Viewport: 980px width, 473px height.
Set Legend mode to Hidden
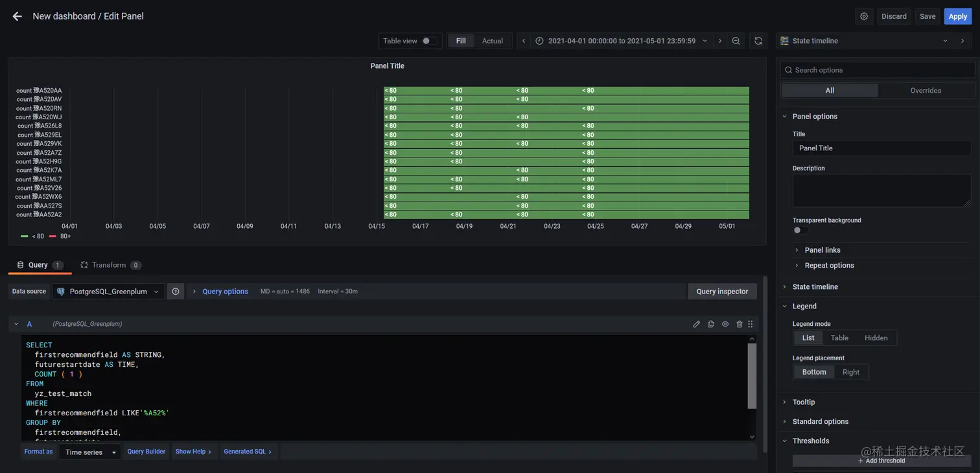[x=876, y=338]
